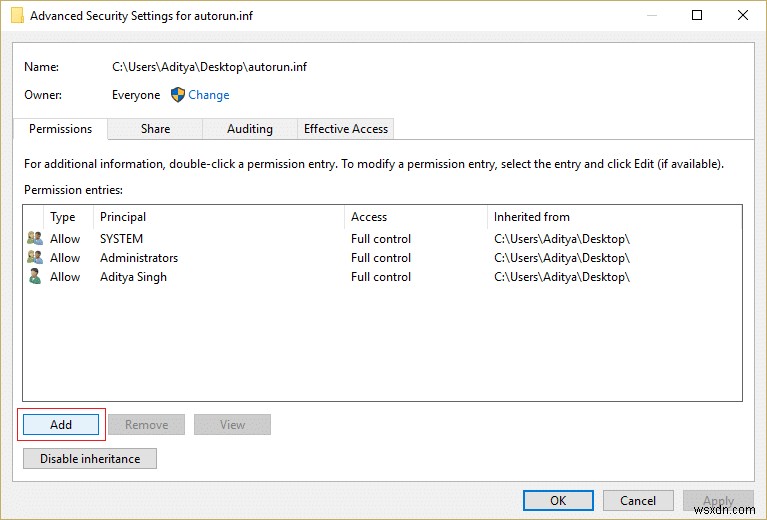Click the shield icon next to Change
767x520 pixels.
click(178, 95)
